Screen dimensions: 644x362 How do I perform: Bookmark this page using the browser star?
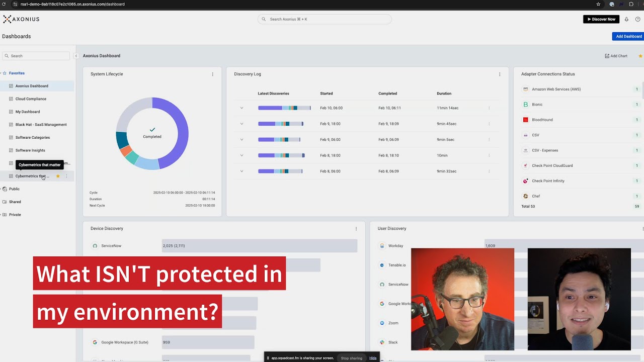pyautogui.click(x=598, y=4)
